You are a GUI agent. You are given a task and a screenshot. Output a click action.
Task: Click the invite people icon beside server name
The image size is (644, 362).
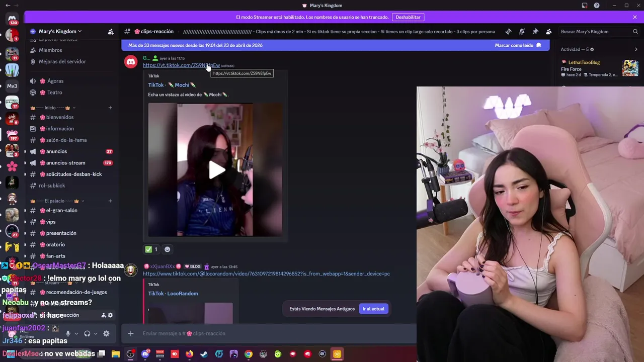pos(111,32)
